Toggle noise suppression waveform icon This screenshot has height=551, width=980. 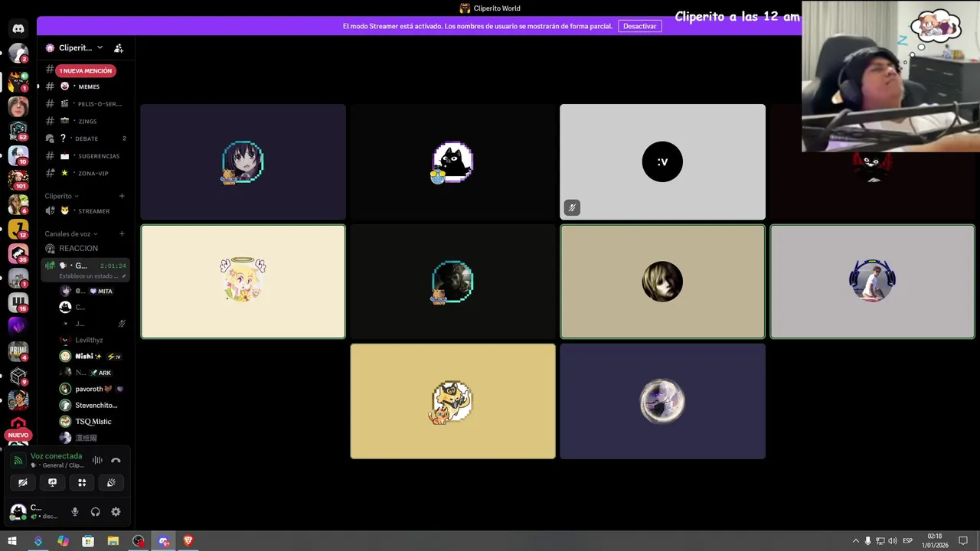point(97,460)
